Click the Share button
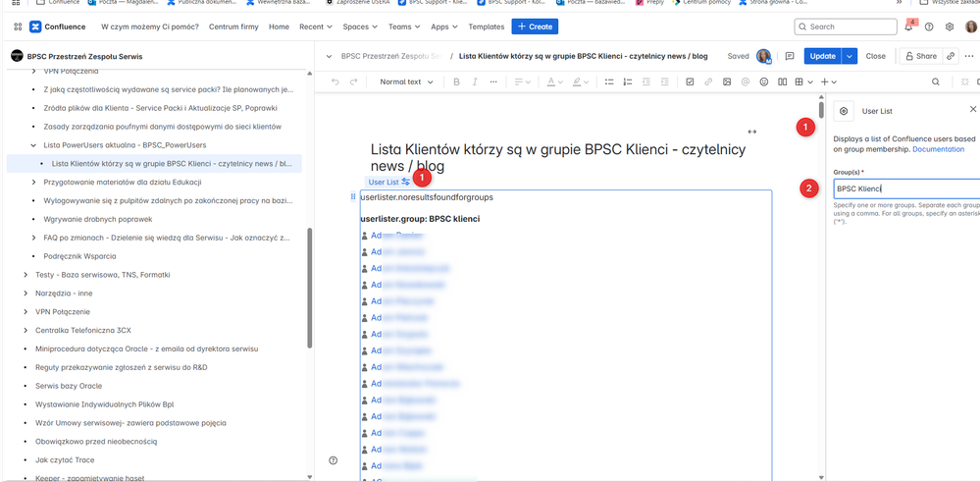This screenshot has height=482, width=980. tap(919, 56)
